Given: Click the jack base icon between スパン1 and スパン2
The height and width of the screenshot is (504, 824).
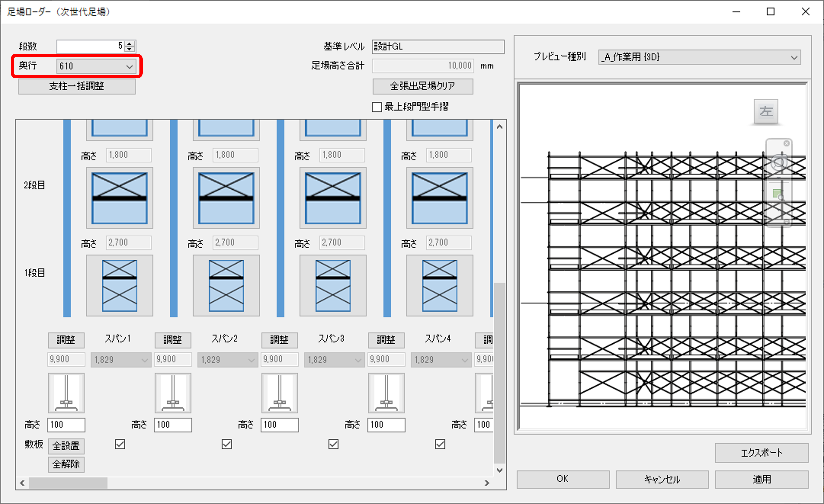Looking at the screenshot, I should (173, 393).
